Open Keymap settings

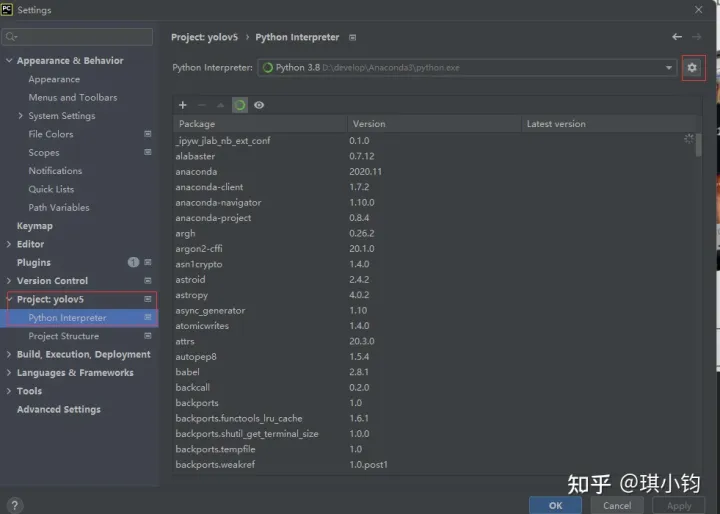click(x=35, y=226)
